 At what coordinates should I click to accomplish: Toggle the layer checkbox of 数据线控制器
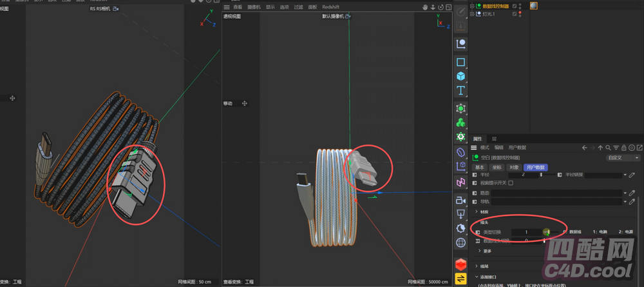coord(513,6)
